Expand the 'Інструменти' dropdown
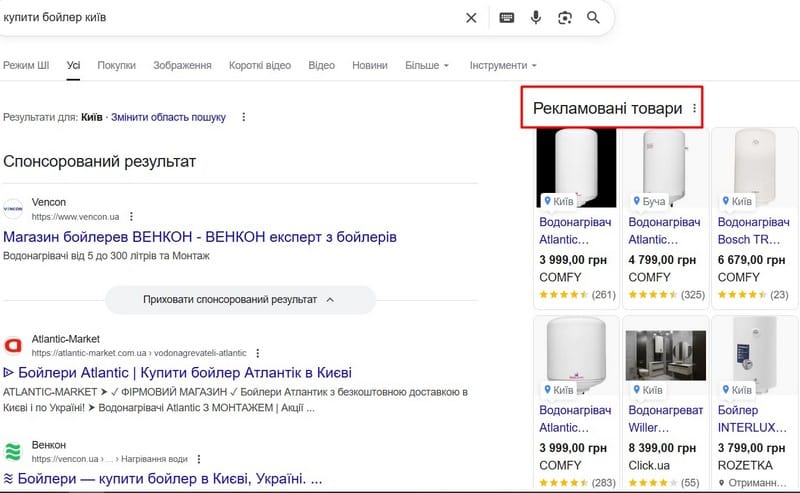Viewport: 800px width, 493px height. pyautogui.click(x=503, y=65)
